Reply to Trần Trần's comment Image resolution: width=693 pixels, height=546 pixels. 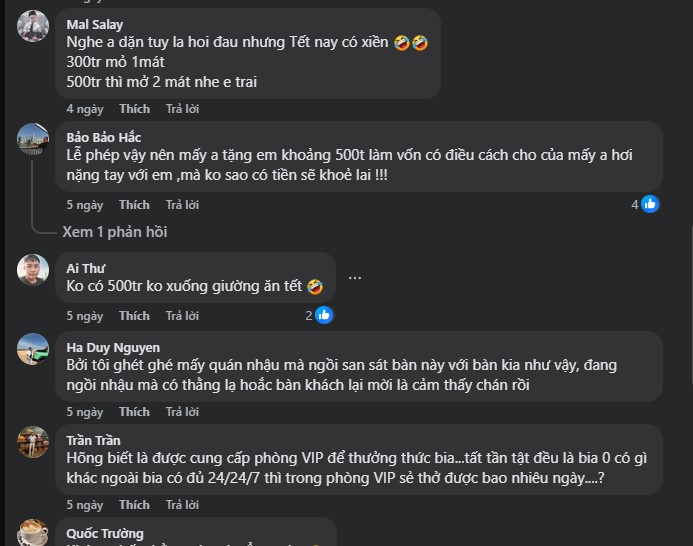coord(182,505)
